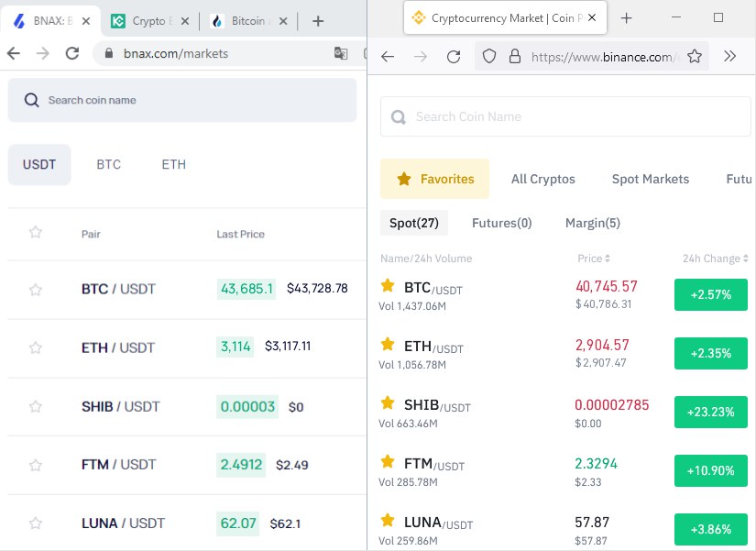Open the All Cryptos tab on Binance

point(542,179)
